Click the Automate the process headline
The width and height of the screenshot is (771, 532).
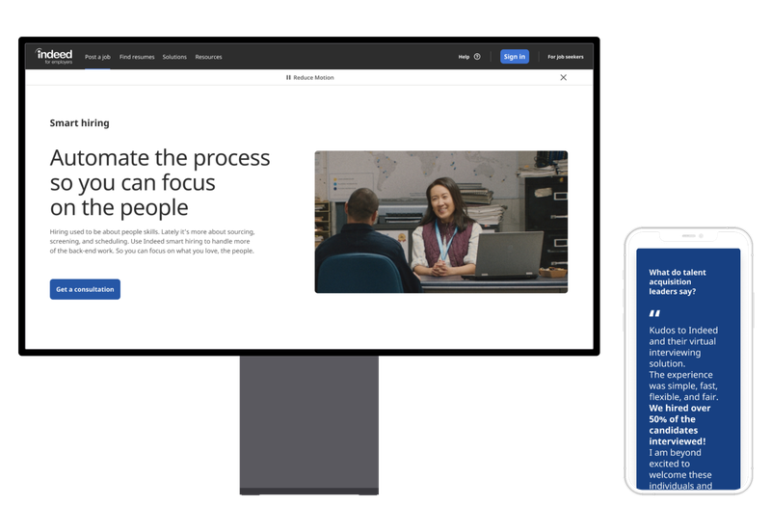point(160,183)
